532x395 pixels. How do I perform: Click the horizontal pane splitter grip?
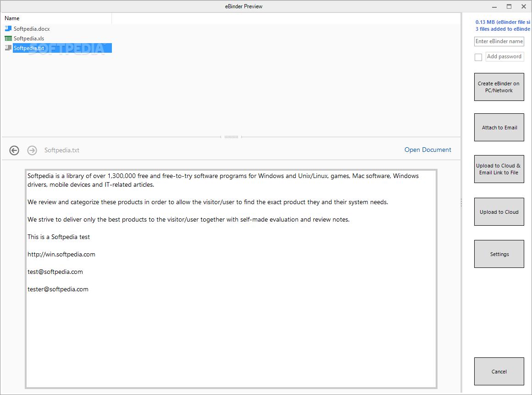232,137
